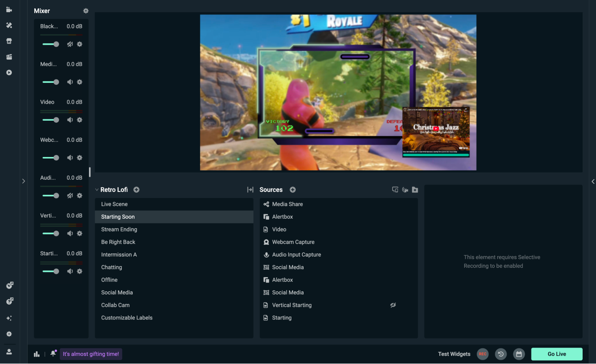Open scene transitions next to the scene list

point(250,189)
